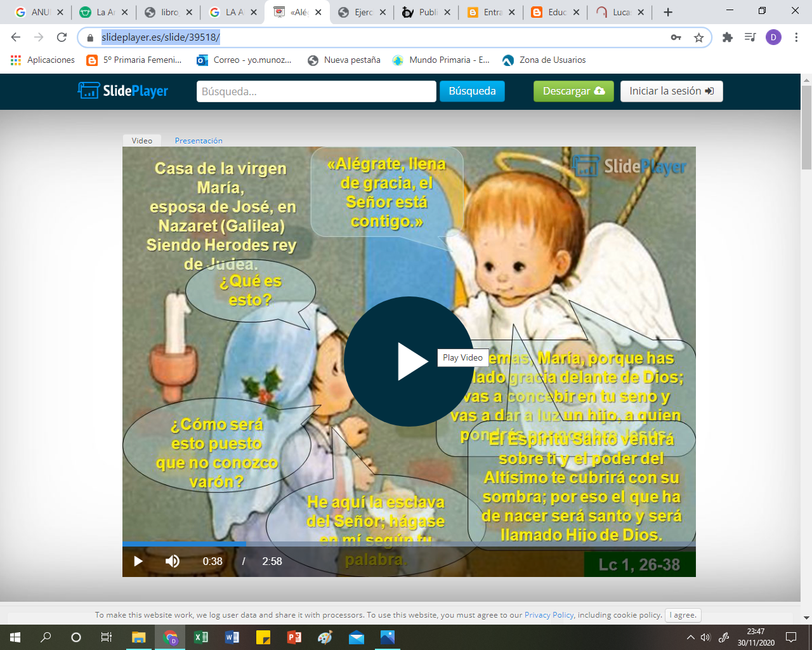Click the Búsqueda search input field
The width and height of the screenshot is (812, 650).
[x=317, y=91]
